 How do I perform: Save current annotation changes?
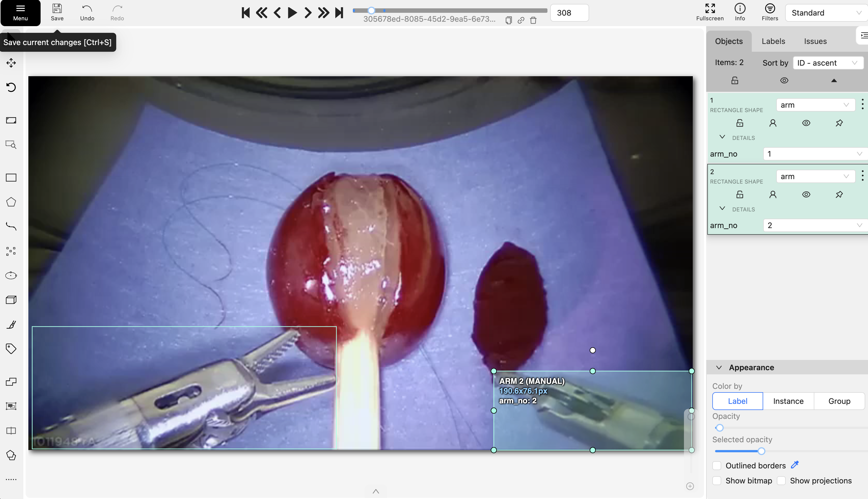pyautogui.click(x=57, y=13)
